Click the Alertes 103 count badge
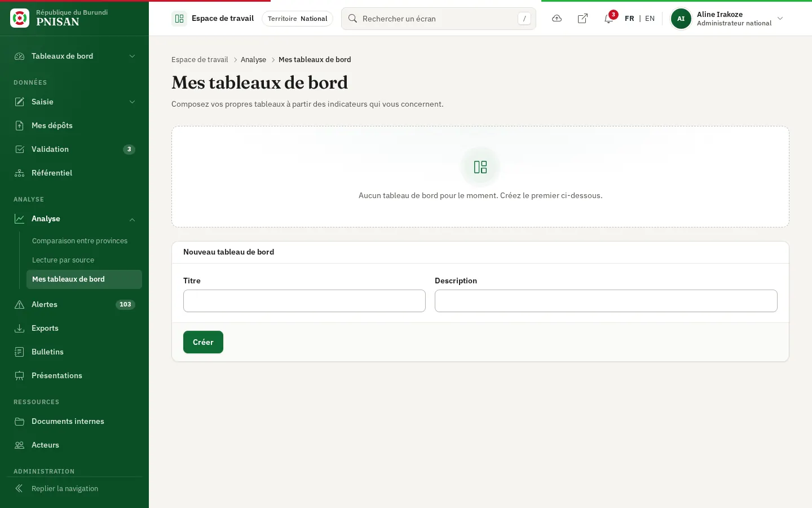The width and height of the screenshot is (812, 508). pyautogui.click(x=125, y=304)
